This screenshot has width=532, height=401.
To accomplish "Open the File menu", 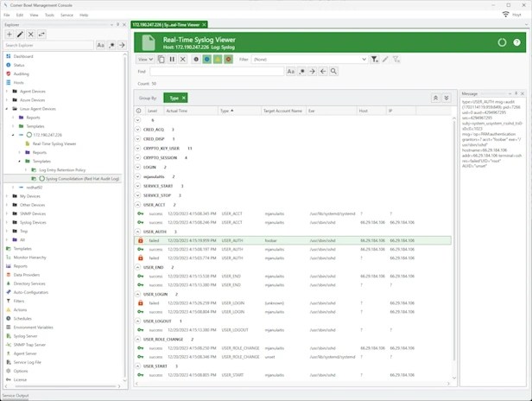I will point(7,15).
